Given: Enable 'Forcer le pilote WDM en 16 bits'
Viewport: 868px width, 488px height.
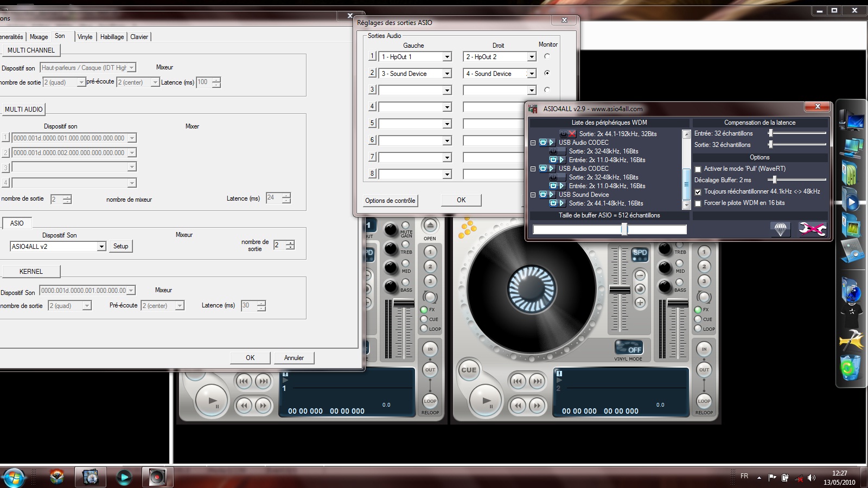Looking at the screenshot, I should pyautogui.click(x=698, y=203).
